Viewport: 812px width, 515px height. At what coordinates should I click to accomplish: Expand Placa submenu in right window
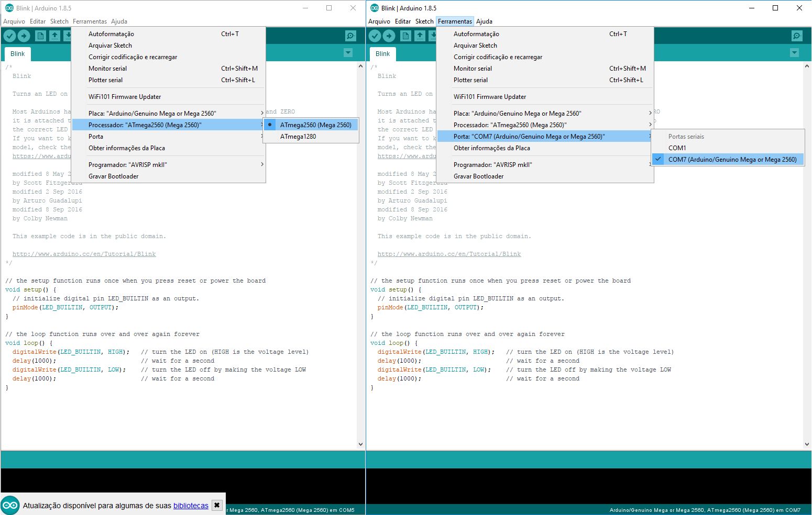[545, 114]
